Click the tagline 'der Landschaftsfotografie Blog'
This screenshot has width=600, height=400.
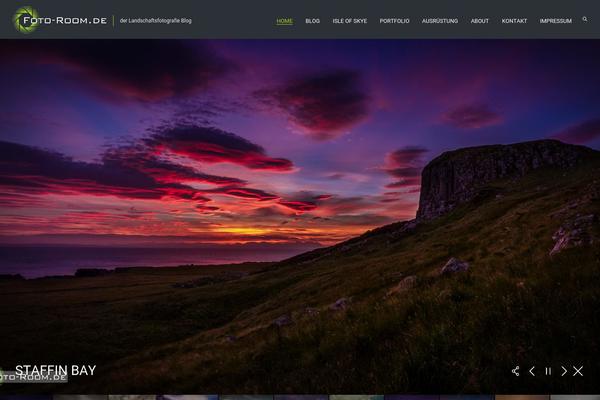click(156, 21)
